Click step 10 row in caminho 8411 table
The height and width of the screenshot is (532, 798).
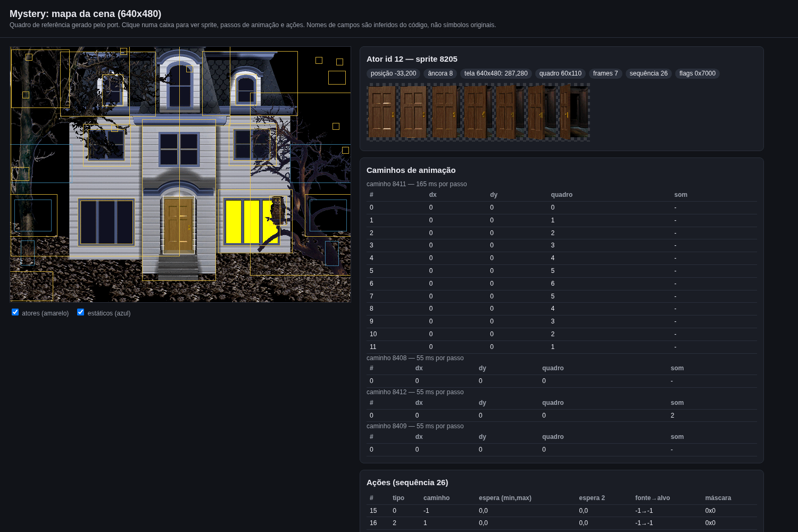click(562, 334)
